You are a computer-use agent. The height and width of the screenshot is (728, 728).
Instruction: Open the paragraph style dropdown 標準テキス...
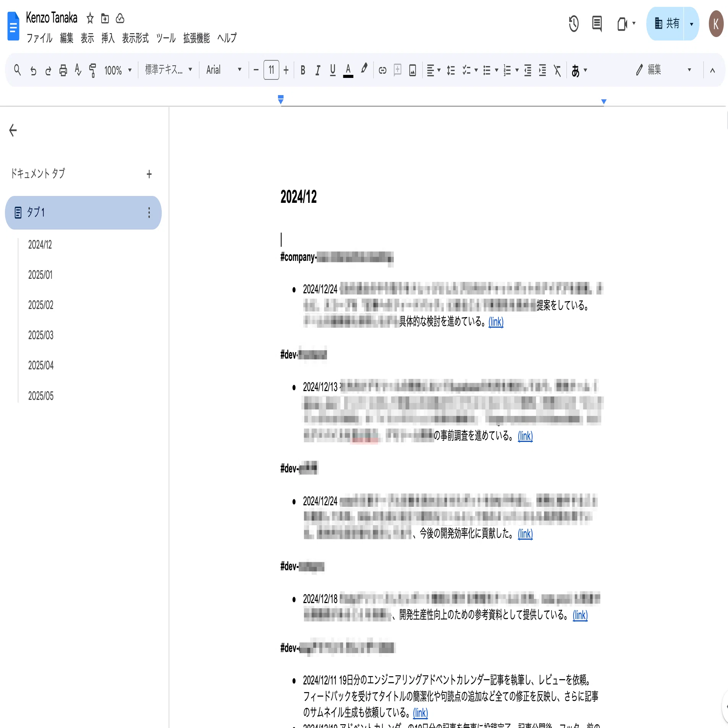point(168,70)
